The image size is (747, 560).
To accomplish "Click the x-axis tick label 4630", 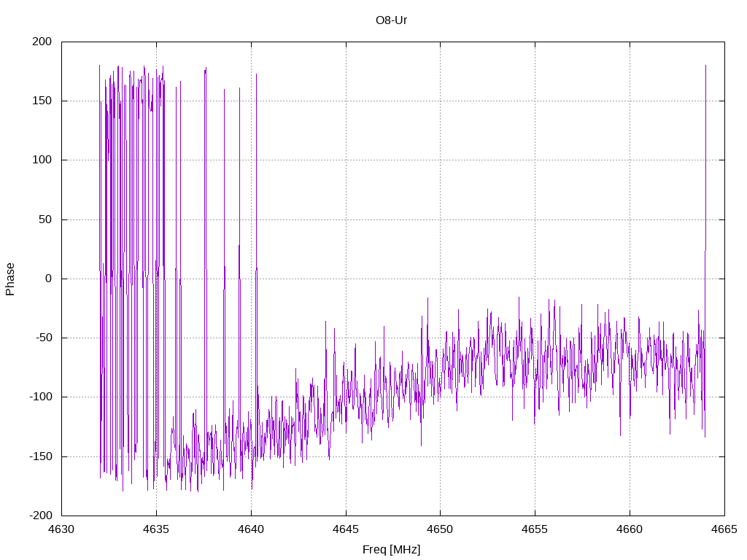I will click(x=61, y=529).
